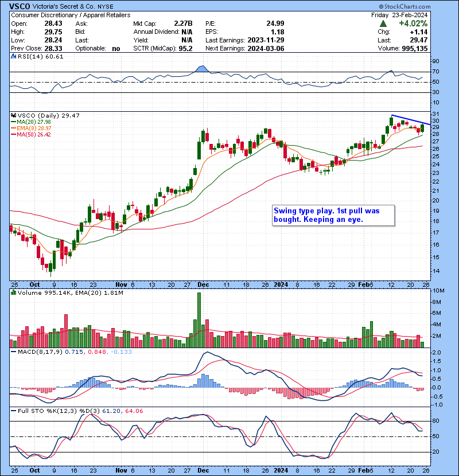Click the High value 29.75
Screen dimensions: 459x476
coord(53,32)
